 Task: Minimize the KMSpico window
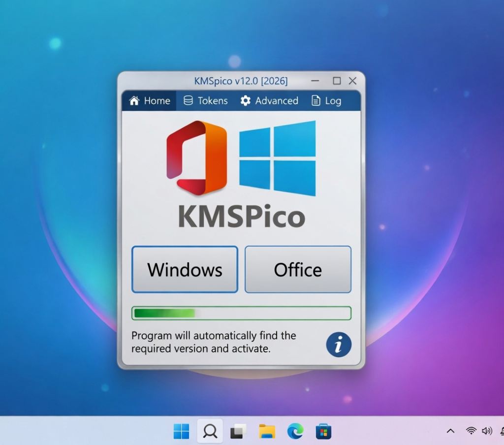tap(315, 81)
